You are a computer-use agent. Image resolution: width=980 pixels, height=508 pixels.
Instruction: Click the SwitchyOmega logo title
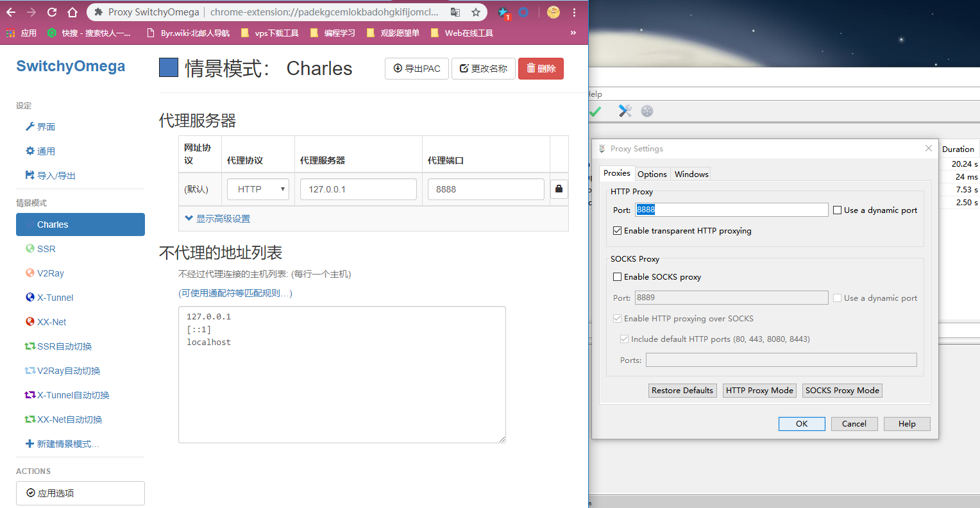[x=71, y=66]
